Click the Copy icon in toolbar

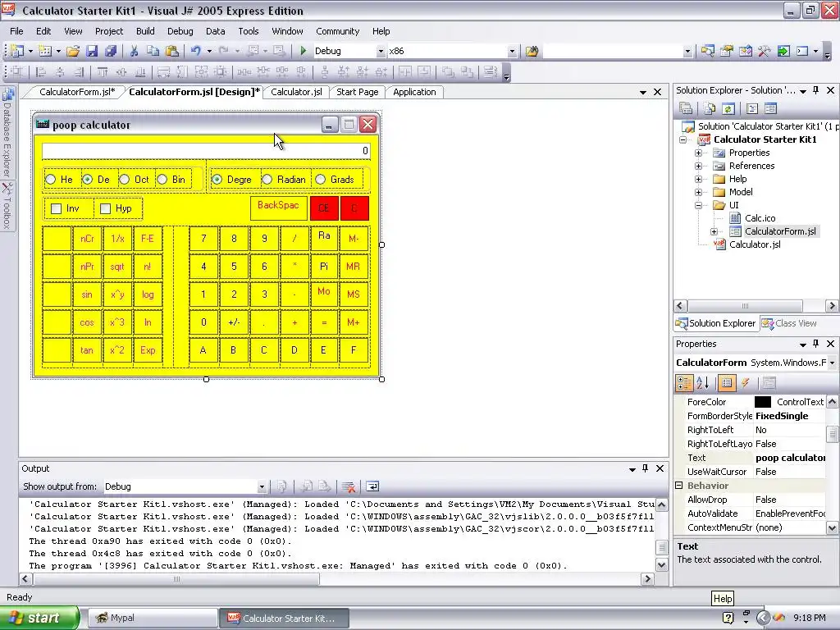pyautogui.click(x=153, y=51)
